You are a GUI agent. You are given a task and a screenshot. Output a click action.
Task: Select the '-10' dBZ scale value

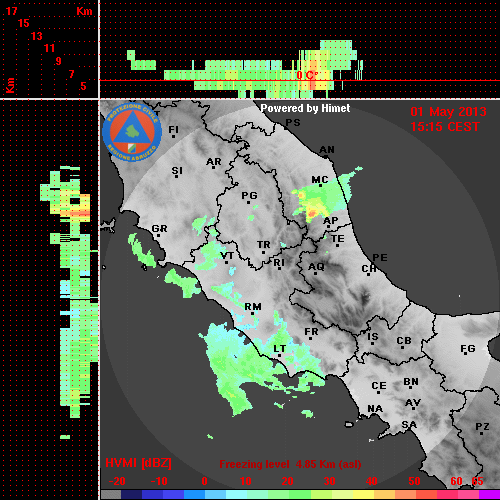coord(159,481)
